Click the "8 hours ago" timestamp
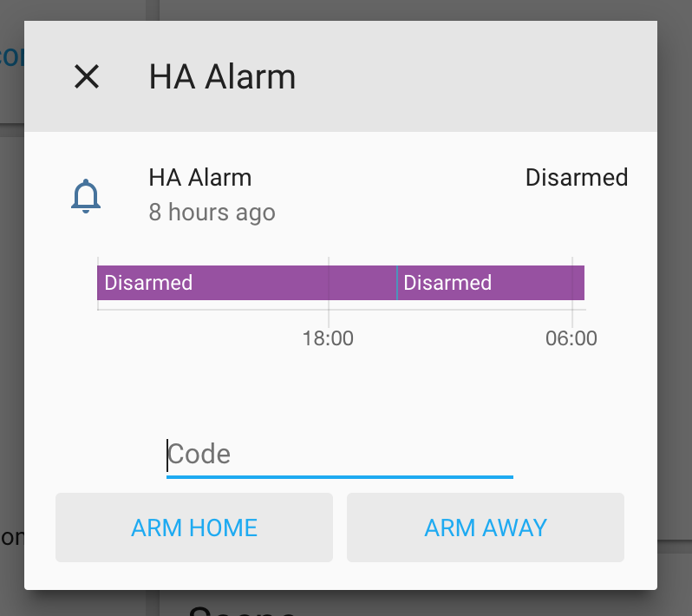 pyautogui.click(x=212, y=212)
